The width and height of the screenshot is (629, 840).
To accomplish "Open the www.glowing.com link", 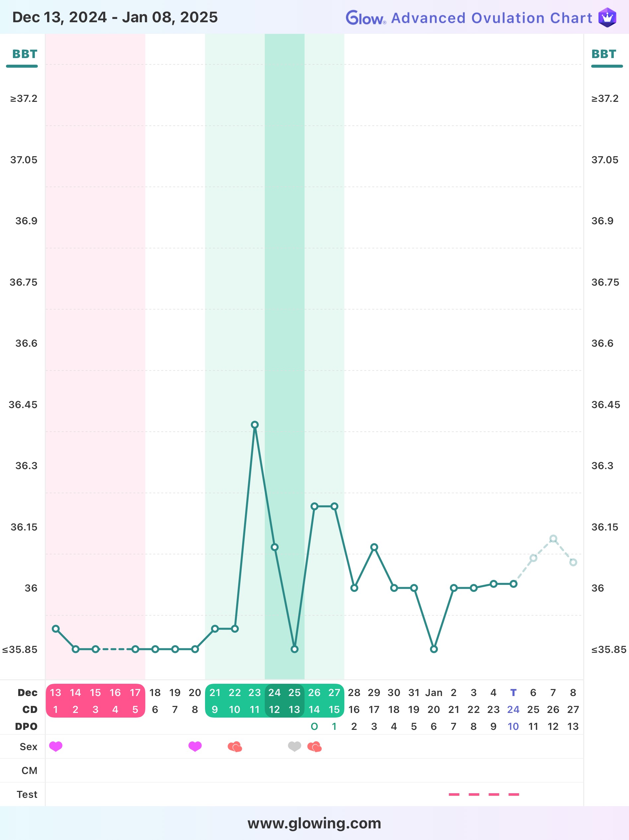I will click(x=314, y=823).
